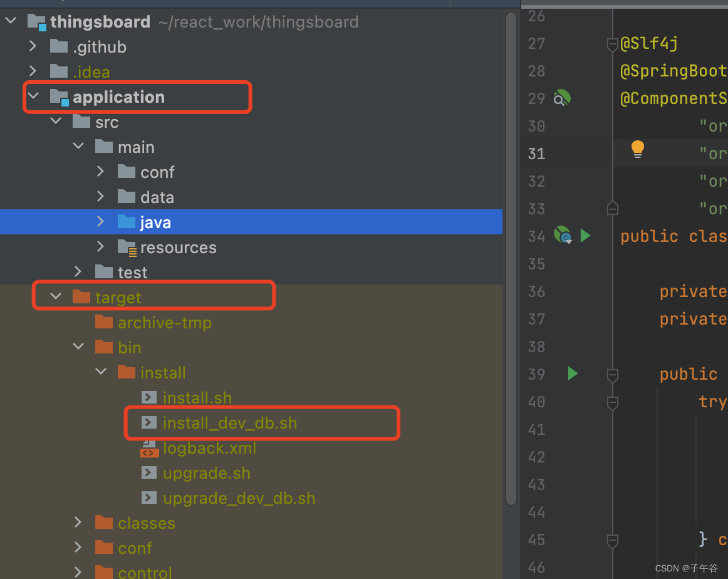Click the project tree vertical scrollbar
The height and width of the screenshot is (579, 728).
(x=511, y=258)
